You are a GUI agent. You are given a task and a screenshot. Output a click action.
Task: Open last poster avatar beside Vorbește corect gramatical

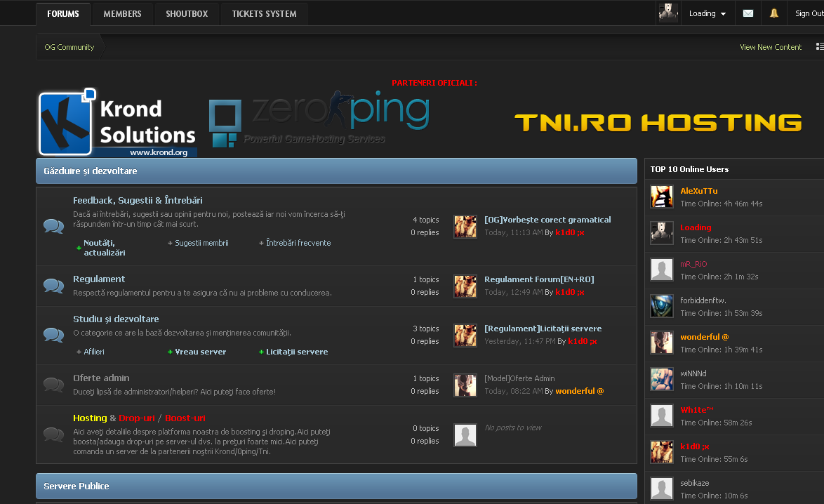465,227
